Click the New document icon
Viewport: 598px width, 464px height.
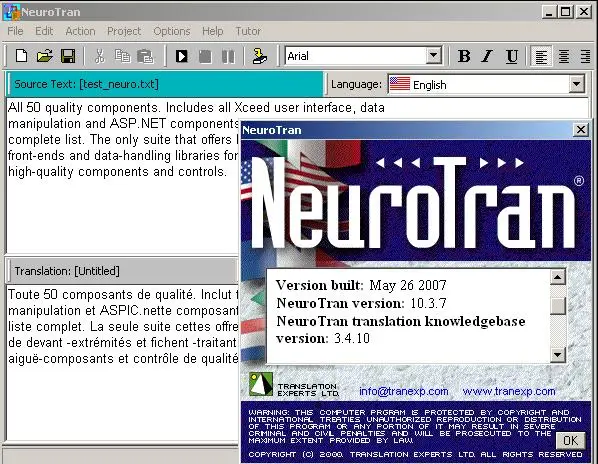(x=21, y=56)
